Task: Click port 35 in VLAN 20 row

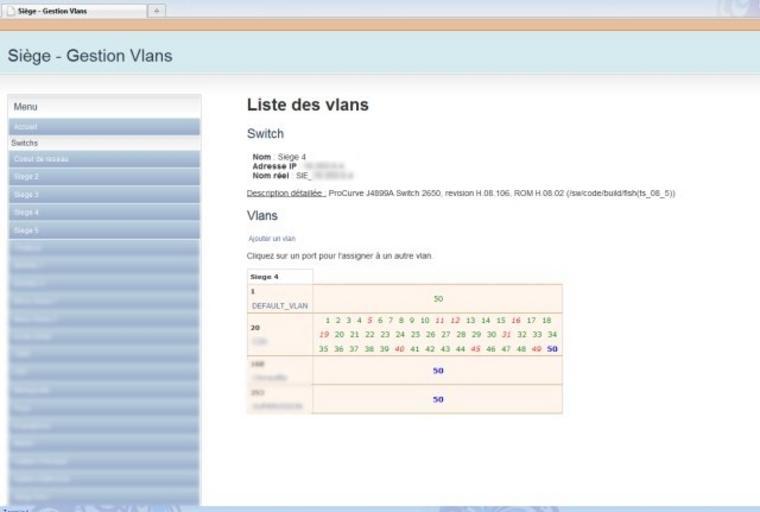Action: 324,349
